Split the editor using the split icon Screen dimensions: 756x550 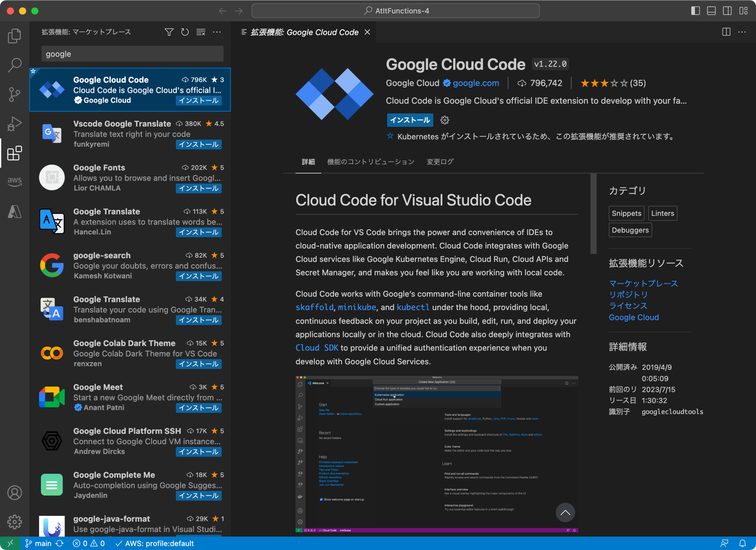726,32
